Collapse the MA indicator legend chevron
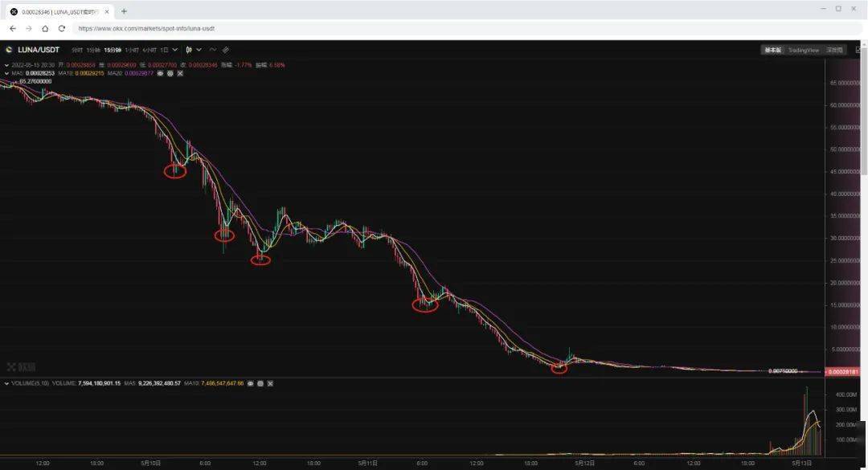The width and height of the screenshot is (868, 470). click(7, 73)
